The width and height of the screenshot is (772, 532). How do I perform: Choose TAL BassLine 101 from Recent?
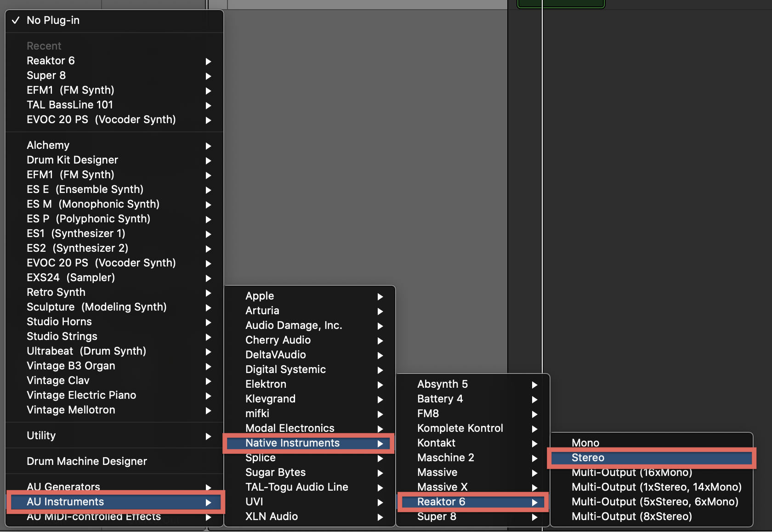click(x=70, y=105)
